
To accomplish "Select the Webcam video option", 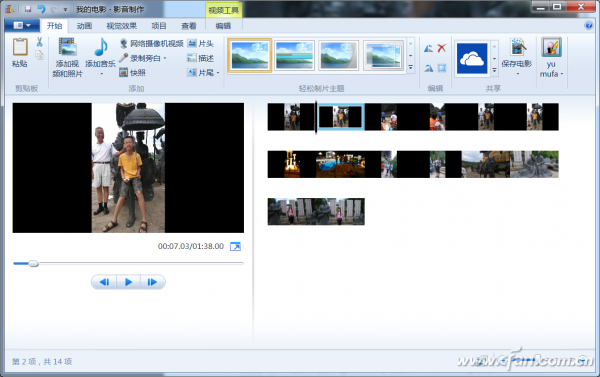I will tap(152, 43).
